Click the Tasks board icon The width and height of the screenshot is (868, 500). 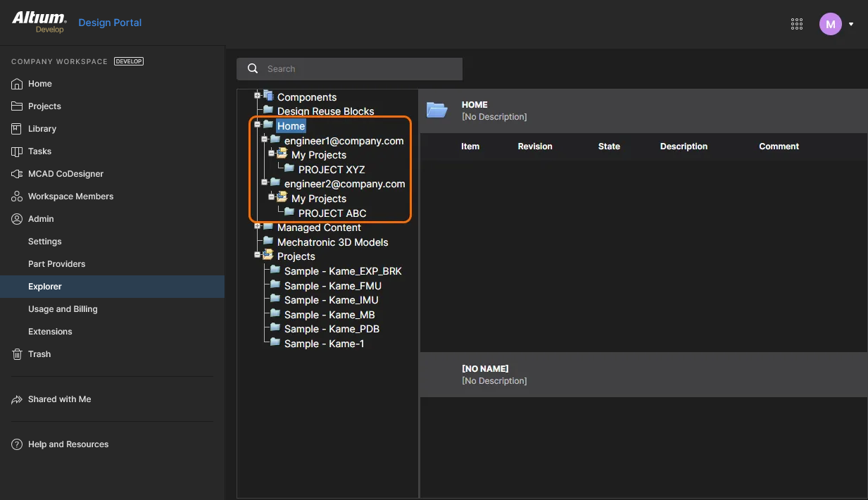(x=17, y=151)
